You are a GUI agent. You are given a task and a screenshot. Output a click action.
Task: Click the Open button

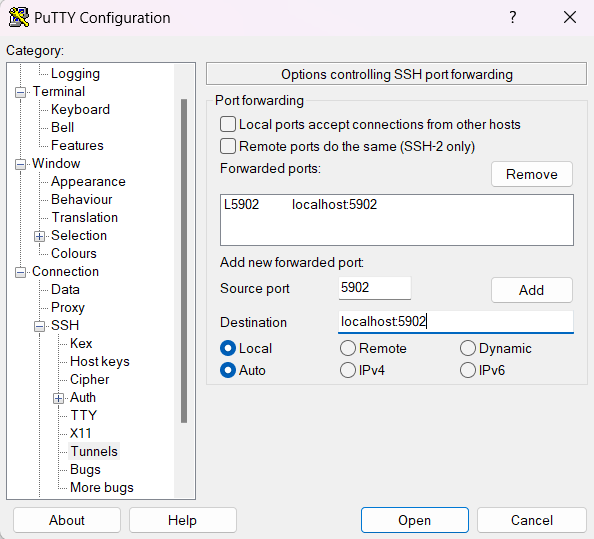pyautogui.click(x=415, y=520)
